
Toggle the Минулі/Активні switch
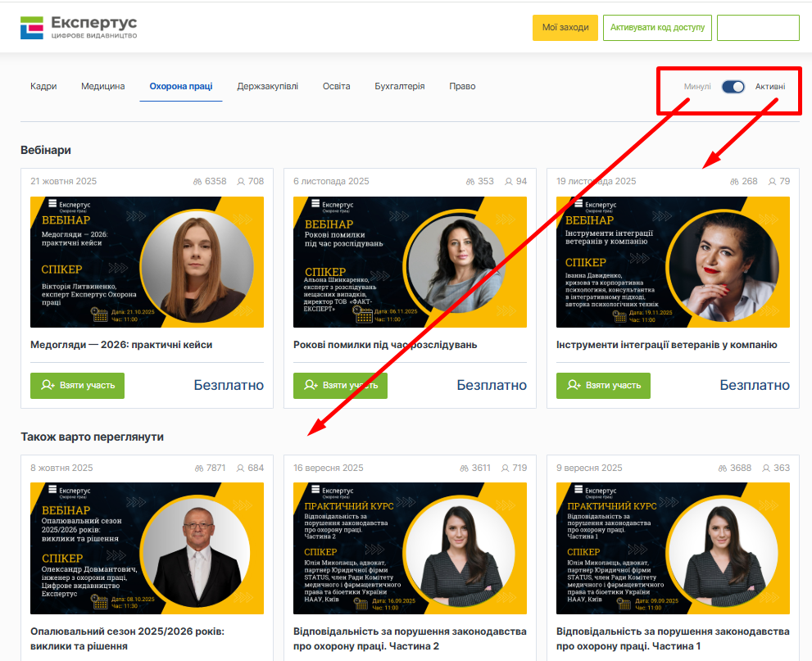733,87
